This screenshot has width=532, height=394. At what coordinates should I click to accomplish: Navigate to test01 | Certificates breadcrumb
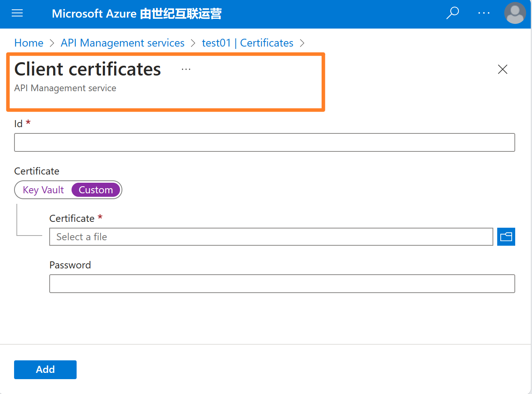pyautogui.click(x=247, y=43)
